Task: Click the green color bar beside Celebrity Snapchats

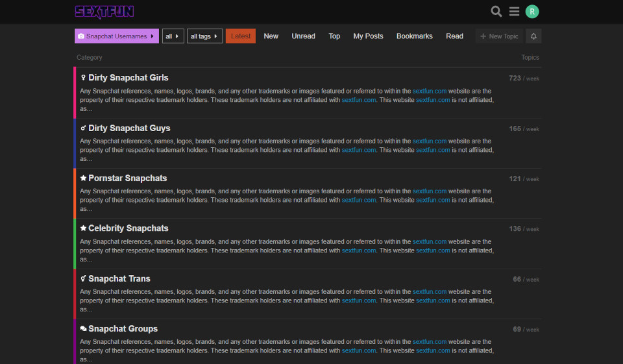Action: point(75,243)
